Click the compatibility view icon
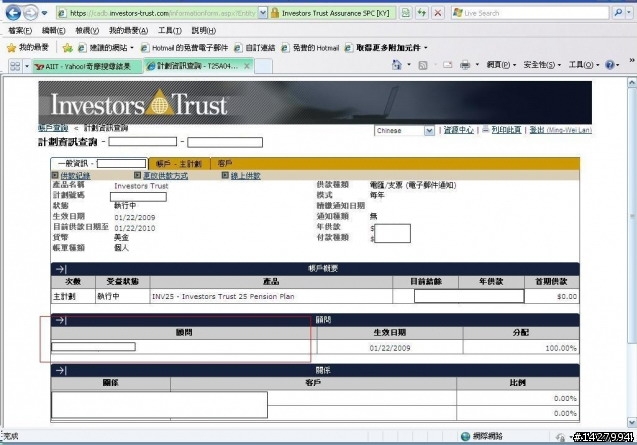The height and width of the screenshot is (445, 637). coord(405,13)
